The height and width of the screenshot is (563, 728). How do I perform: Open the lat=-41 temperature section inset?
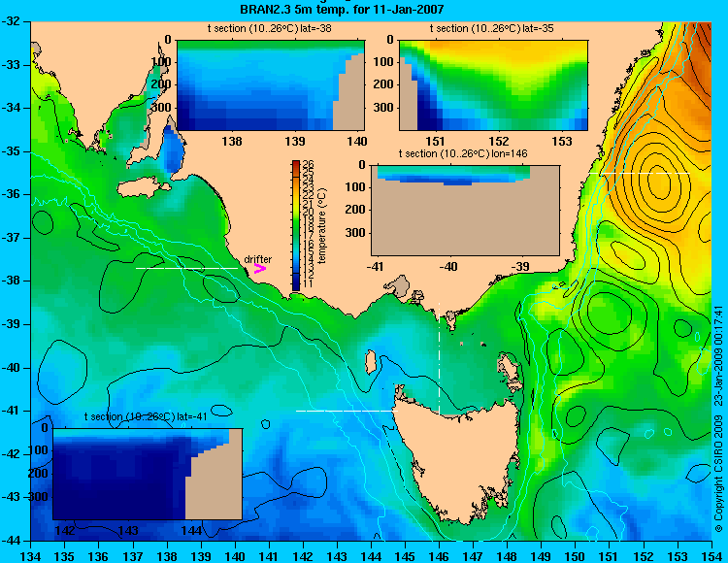[148, 474]
